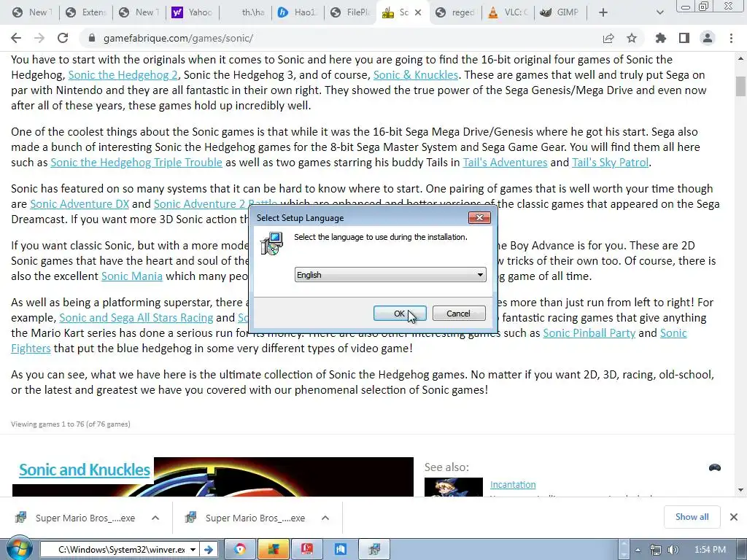The width and height of the screenshot is (747, 560).
Task: Click the Incantation game thumbnail
Action: [x=454, y=487]
